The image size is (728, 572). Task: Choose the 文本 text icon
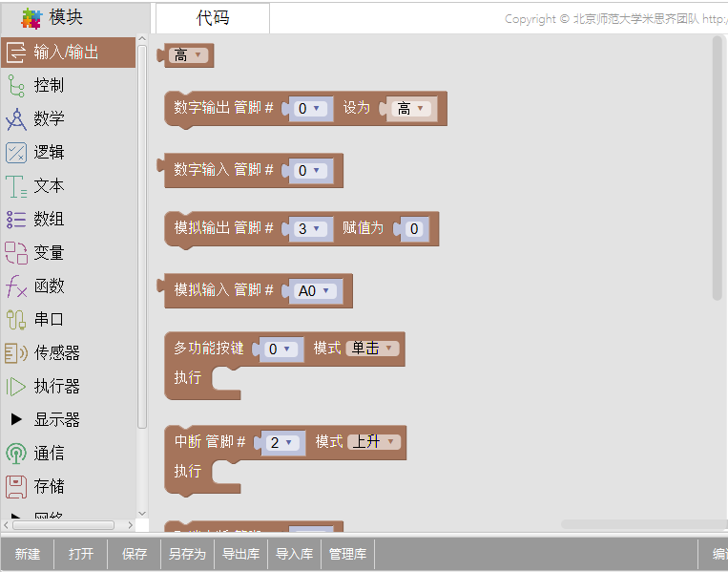tap(16, 186)
